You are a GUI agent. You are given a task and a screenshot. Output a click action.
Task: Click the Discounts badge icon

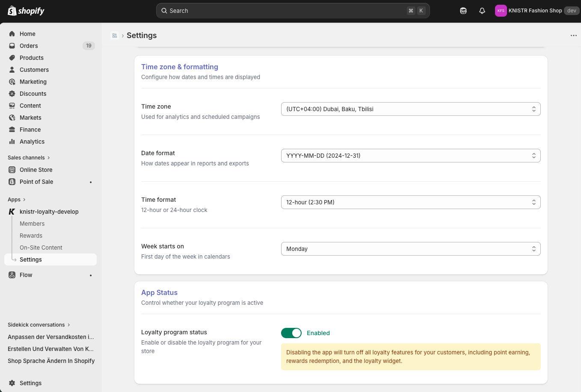pos(12,94)
